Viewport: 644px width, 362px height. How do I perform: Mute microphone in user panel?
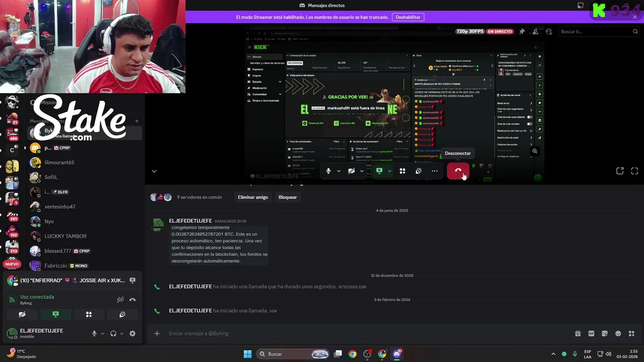(x=94, y=333)
